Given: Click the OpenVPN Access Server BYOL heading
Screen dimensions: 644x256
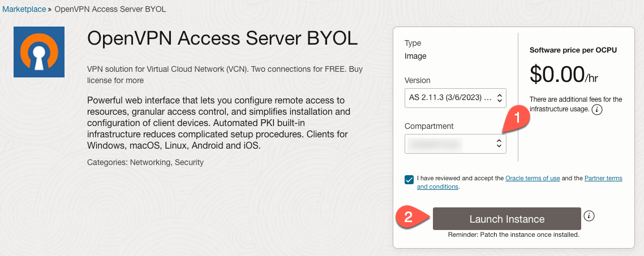Looking at the screenshot, I should (222, 39).
